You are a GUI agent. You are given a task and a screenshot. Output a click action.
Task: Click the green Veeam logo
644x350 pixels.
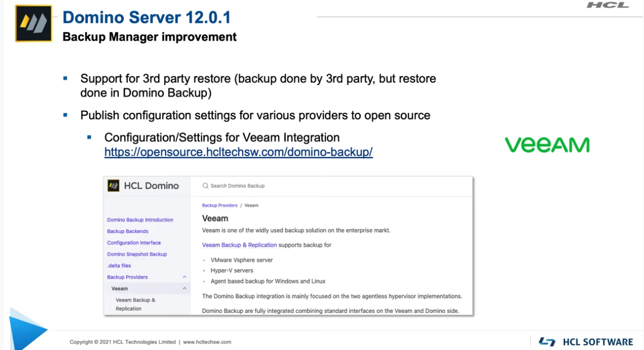pos(547,145)
